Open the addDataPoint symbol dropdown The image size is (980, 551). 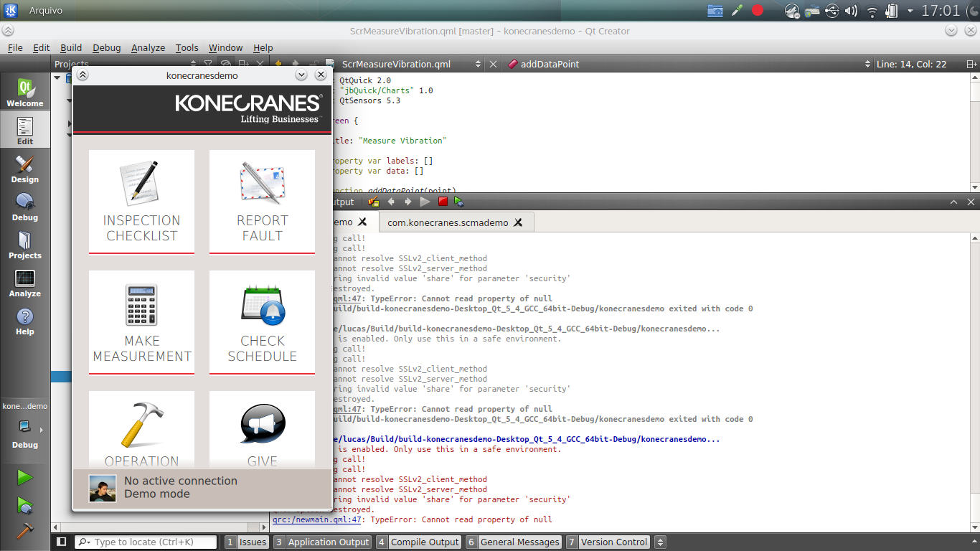[x=869, y=64]
